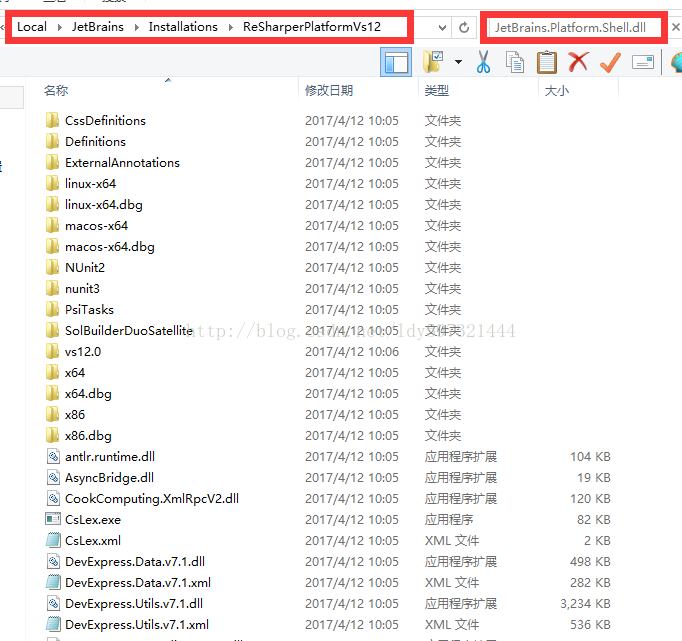
Task: Select the x64 folder icon
Action: [52, 372]
